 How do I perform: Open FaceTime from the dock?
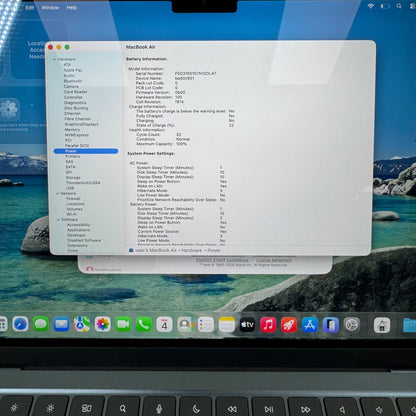tap(123, 324)
